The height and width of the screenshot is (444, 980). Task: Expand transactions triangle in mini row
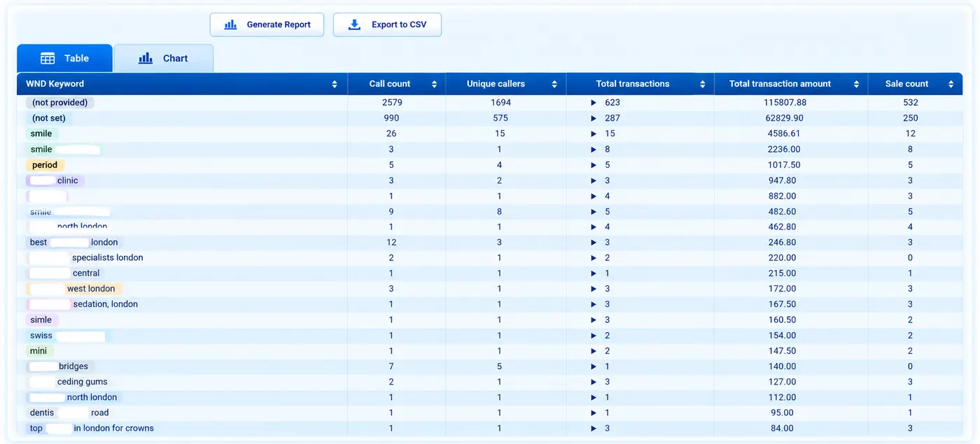pos(594,350)
